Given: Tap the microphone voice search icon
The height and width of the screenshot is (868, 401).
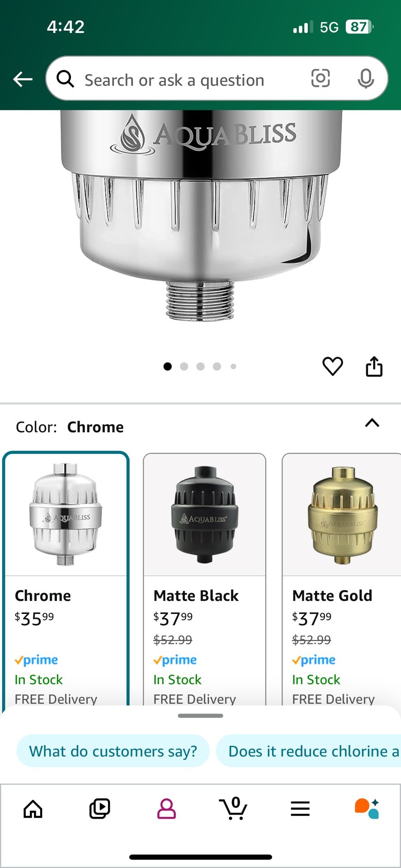Looking at the screenshot, I should click(x=365, y=79).
